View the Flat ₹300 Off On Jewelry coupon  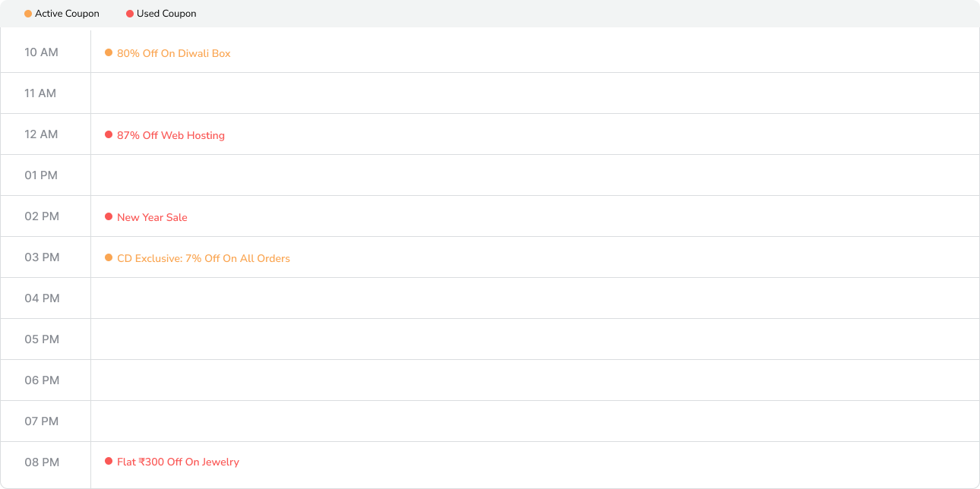point(178,462)
